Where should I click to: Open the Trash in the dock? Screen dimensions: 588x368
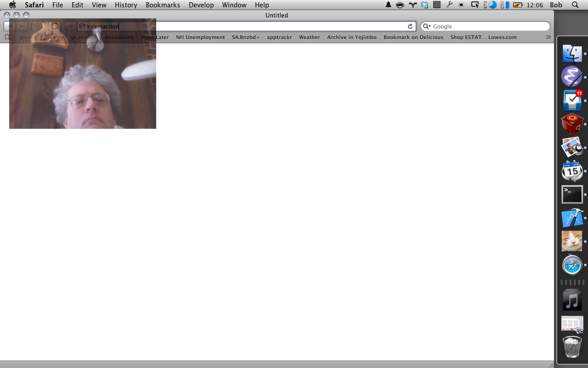coord(572,347)
